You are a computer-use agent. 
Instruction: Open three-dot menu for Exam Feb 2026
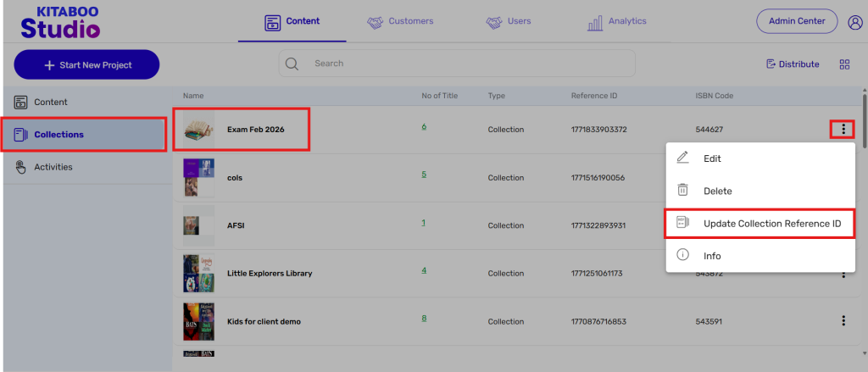[x=843, y=130]
